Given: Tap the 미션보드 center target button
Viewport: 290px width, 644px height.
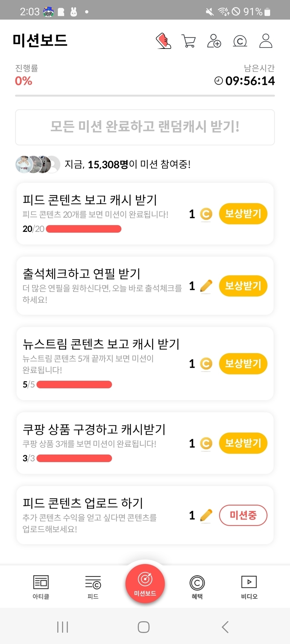Looking at the screenshot, I should coord(145,583).
